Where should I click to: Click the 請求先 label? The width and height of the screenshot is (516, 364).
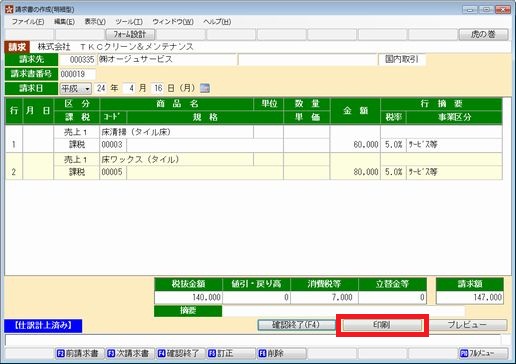(x=31, y=60)
